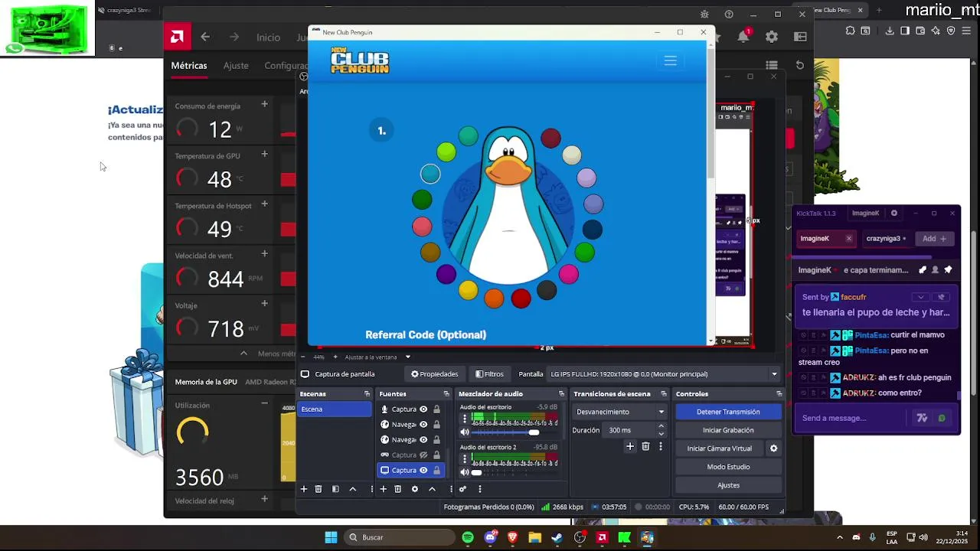Open options menu for Audio del escritorio
Viewport: 980px width, 551px height.
464,419
